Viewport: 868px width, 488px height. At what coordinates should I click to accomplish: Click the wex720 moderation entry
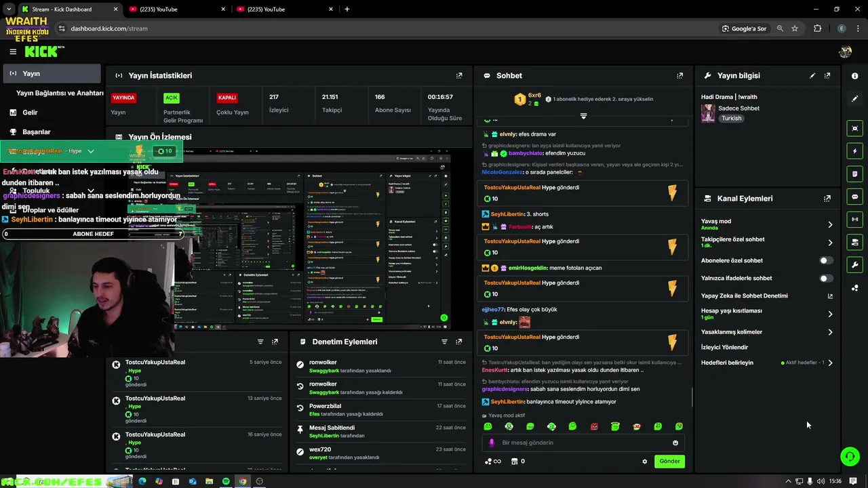[x=380, y=453]
